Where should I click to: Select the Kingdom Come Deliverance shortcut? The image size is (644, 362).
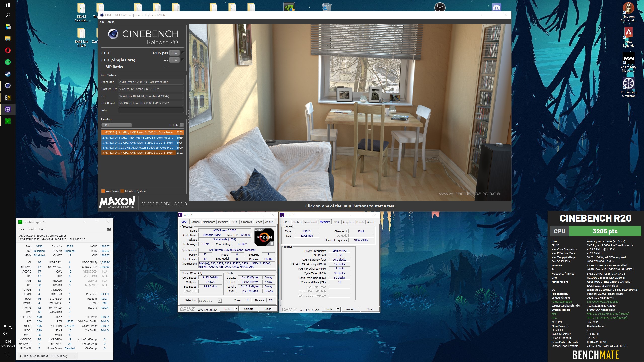click(x=628, y=12)
